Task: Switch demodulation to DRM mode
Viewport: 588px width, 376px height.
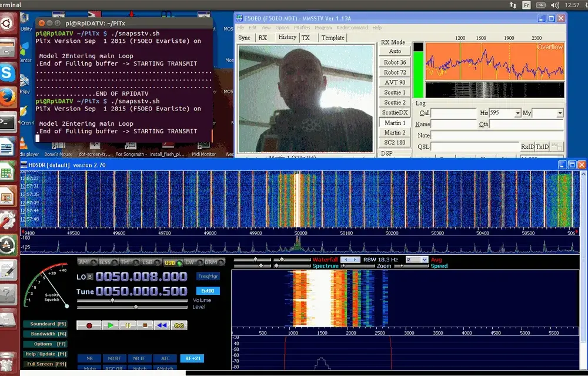Action: point(215,262)
